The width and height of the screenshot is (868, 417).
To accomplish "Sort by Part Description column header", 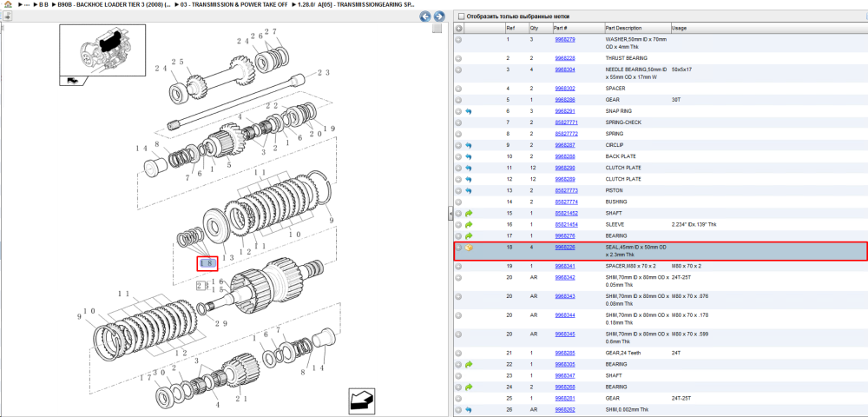I will tap(636, 29).
